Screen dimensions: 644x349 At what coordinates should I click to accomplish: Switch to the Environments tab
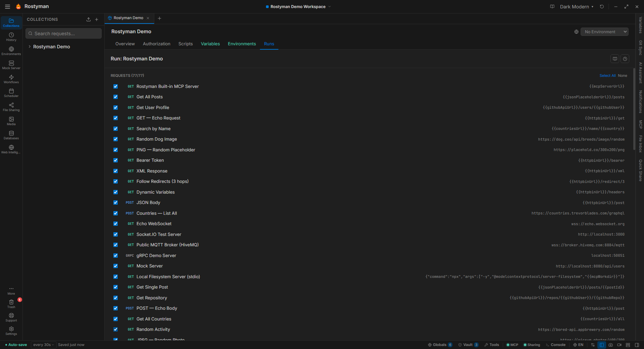coord(242,44)
